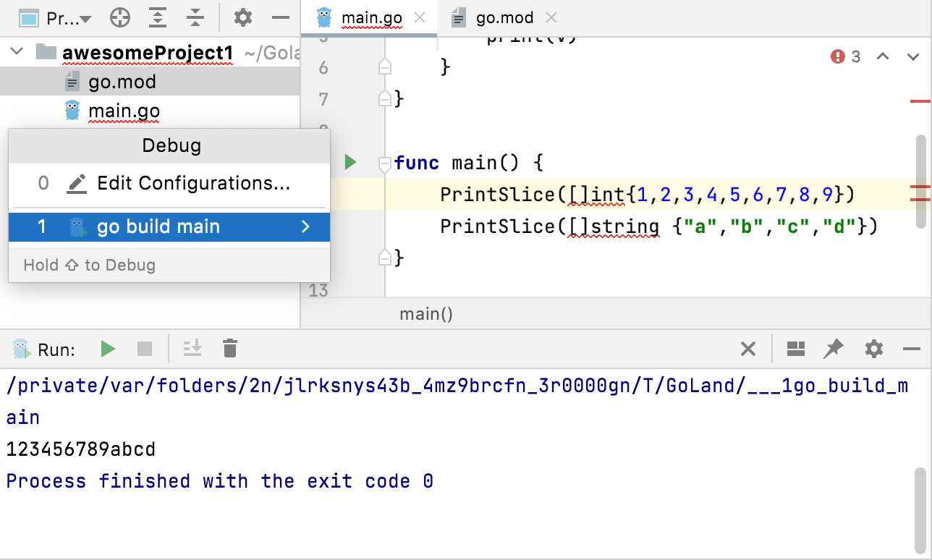Jump to next error using the down arrow

click(913, 56)
